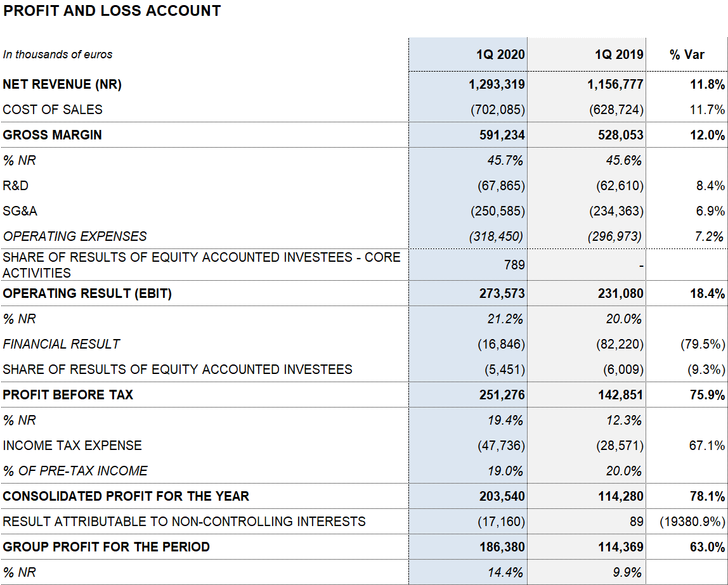Select the 18.4% EBIT variance
The width and height of the screenshot is (728, 585).
pos(707,293)
